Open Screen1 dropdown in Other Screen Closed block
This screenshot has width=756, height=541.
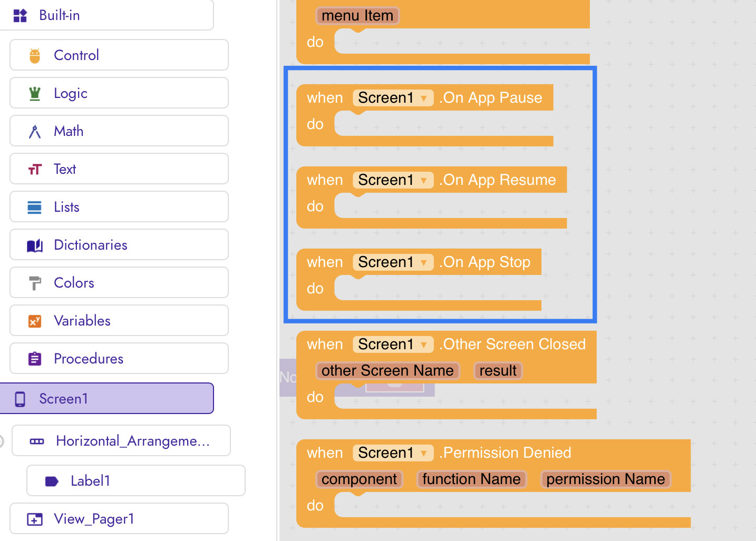coord(393,345)
